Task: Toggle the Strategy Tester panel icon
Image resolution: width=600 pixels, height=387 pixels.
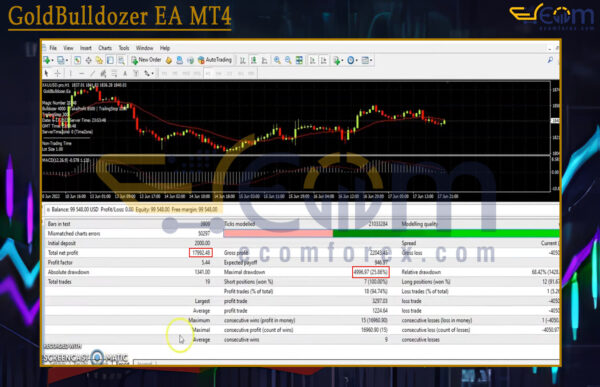Action: [121, 60]
